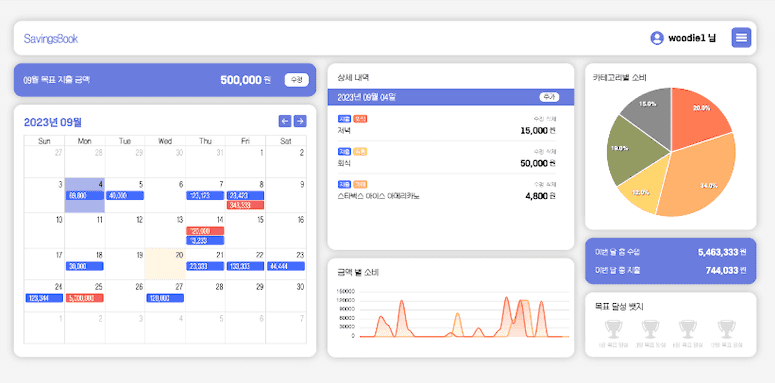The width and height of the screenshot is (775, 383).
Task: Click the fourth goal achievement trophy badge
Action: [x=726, y=329]
